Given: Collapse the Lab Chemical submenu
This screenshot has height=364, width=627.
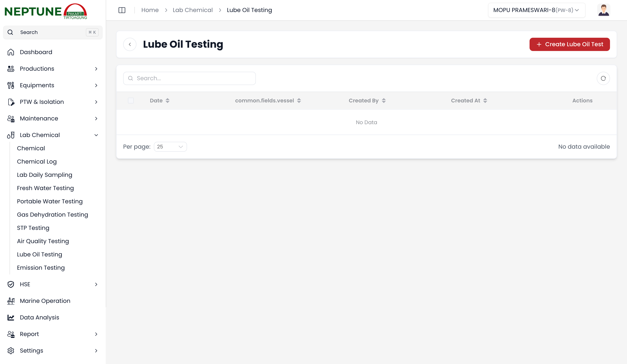Looking at the screenshot, I should point(96,135).
